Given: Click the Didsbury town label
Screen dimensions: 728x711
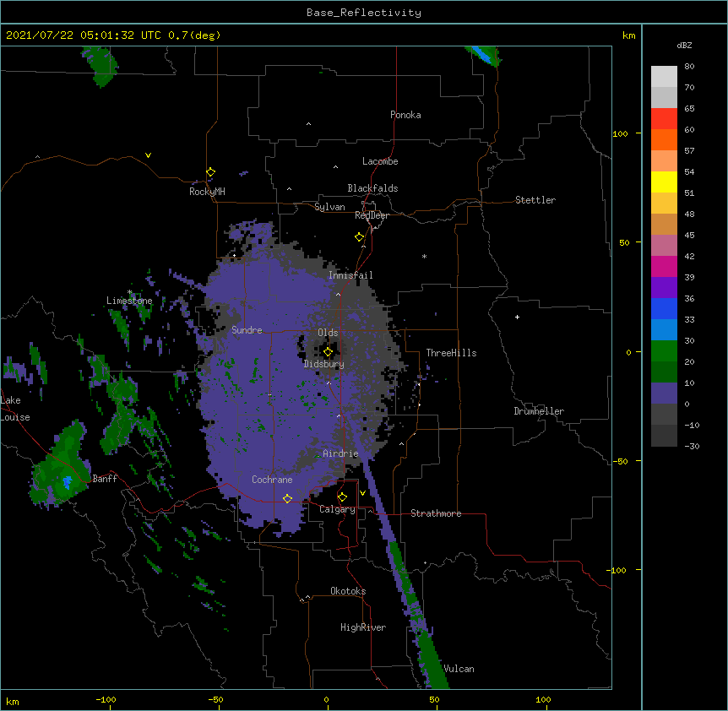Looking at the screenshot, I should click(324, 364).
